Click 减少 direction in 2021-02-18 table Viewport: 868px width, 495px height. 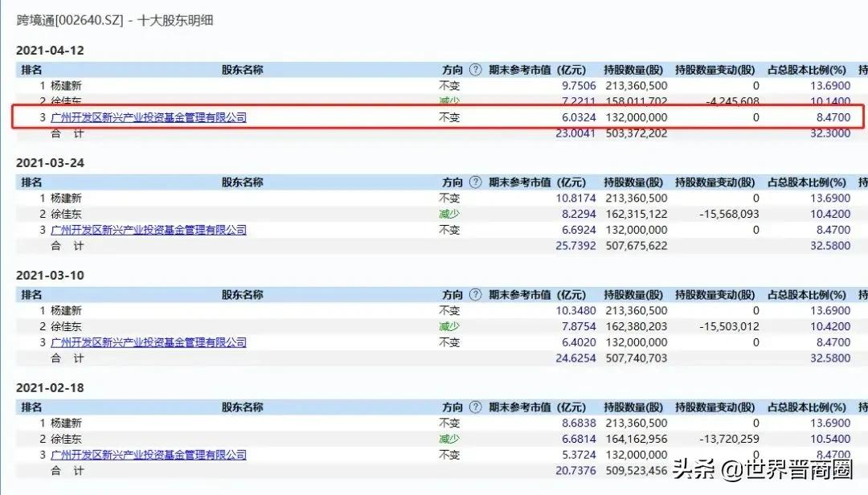[449, 439]
